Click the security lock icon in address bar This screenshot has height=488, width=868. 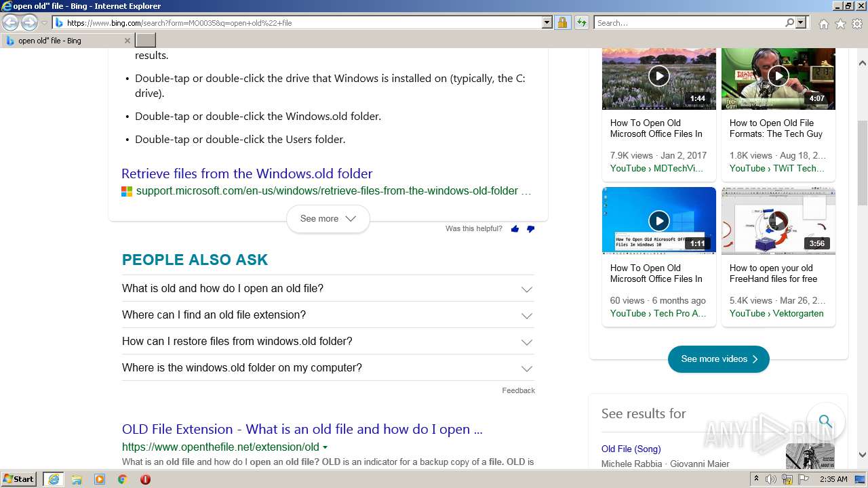click(562, 22)
